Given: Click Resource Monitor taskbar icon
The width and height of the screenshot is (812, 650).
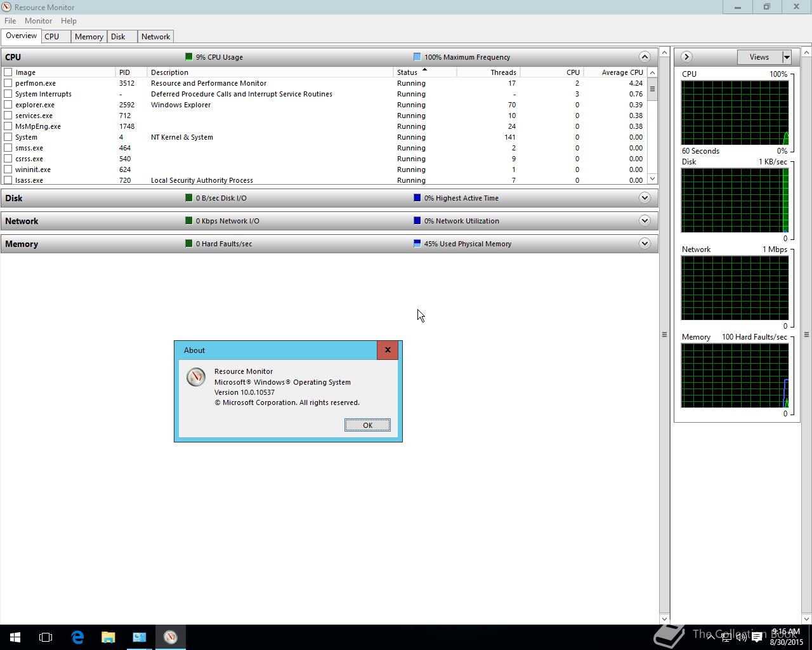Looking at the screenshot, I should (x=170, y=637).
